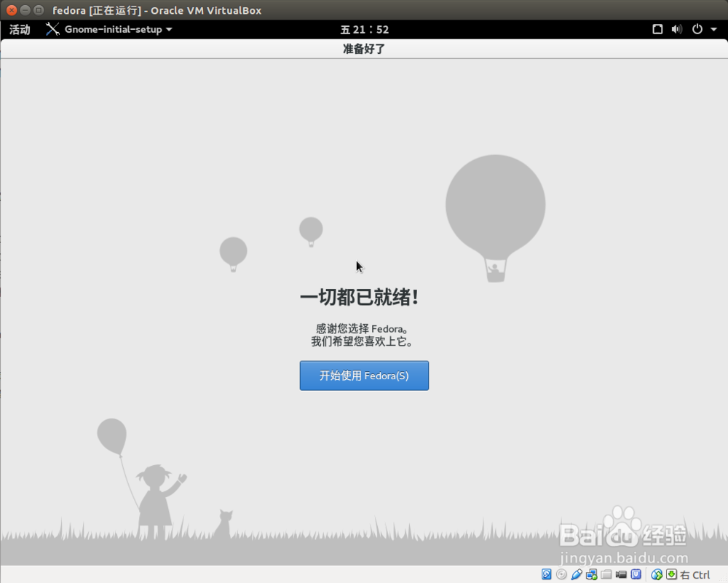Click the VirtualBox video capture icon

pyautogui.click(x=621, y=574)
